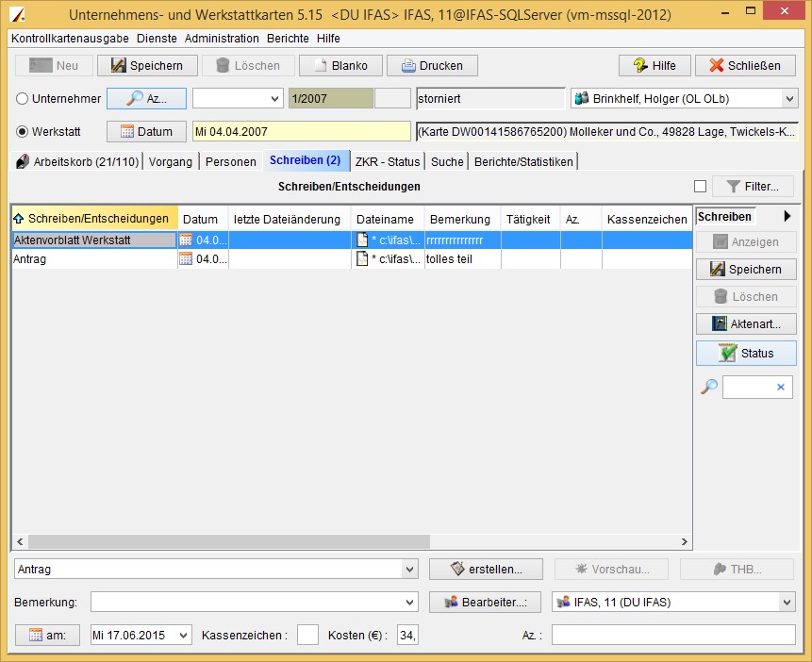Open the ZKR - Status tab
Screen dimensions: 812x662
coord(388,161)
